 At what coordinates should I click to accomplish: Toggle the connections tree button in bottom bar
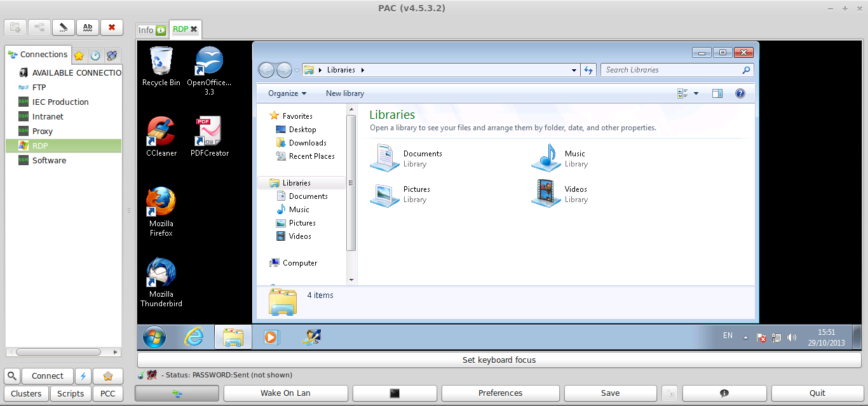pyautogui.click(x=177, y=393)
